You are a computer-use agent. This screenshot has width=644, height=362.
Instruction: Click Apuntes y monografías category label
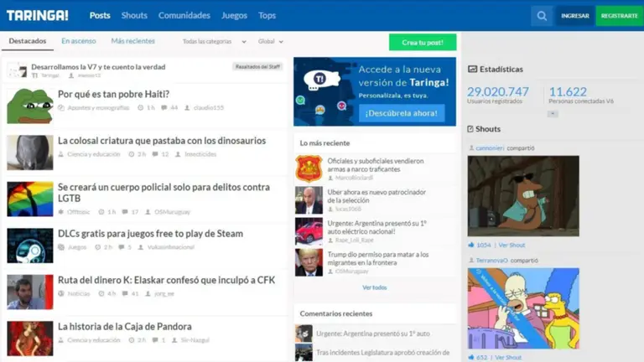tap(98, 107)
